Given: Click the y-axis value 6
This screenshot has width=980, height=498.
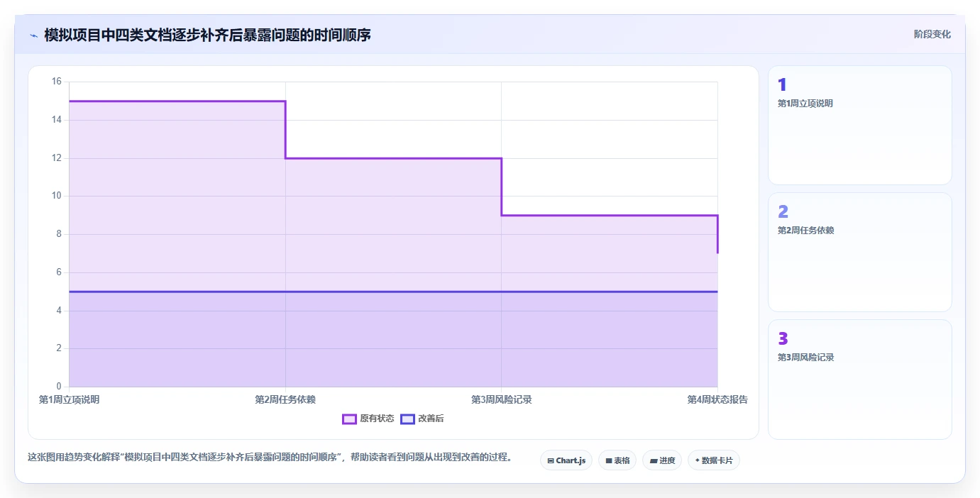Looking at the screenshot, I should 59,272.
